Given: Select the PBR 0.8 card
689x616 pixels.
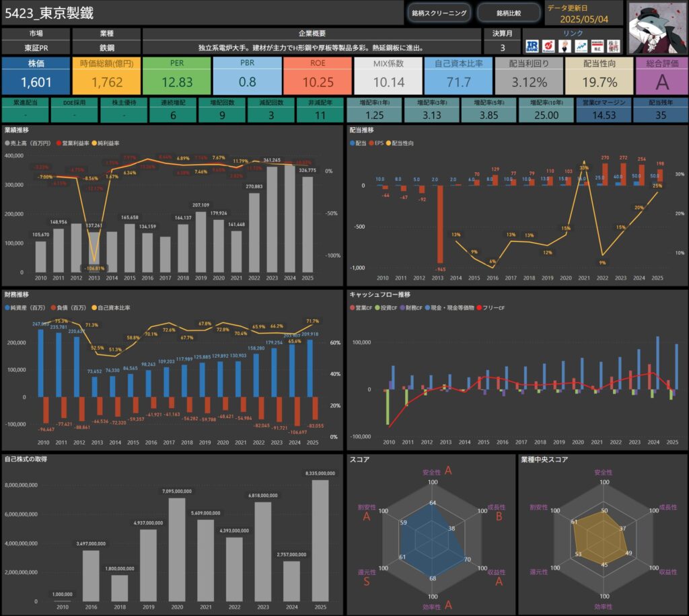Looking at the screenshot, I should [x=248, y=75].
